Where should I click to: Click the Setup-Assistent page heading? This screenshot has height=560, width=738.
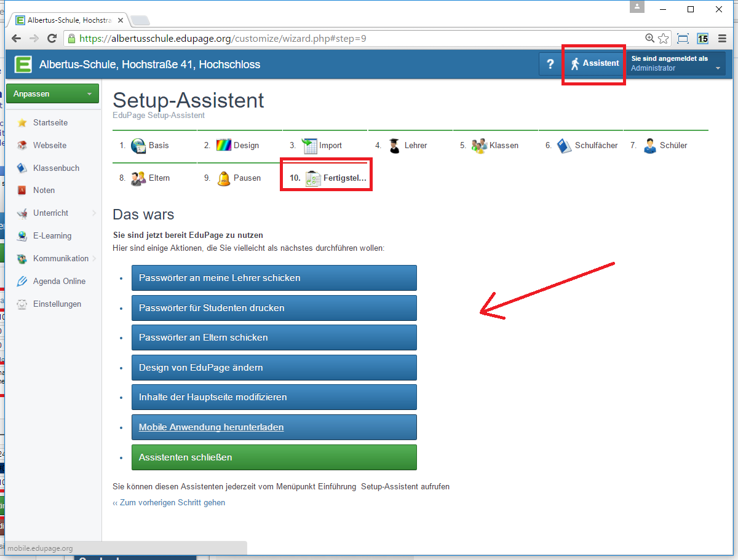coord(189,100)
